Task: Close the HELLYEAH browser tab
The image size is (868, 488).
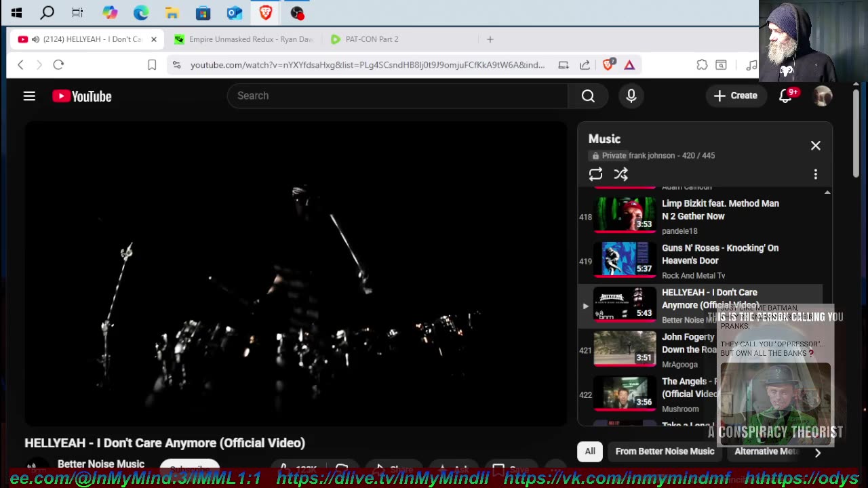Action: [x=153, y=39]
